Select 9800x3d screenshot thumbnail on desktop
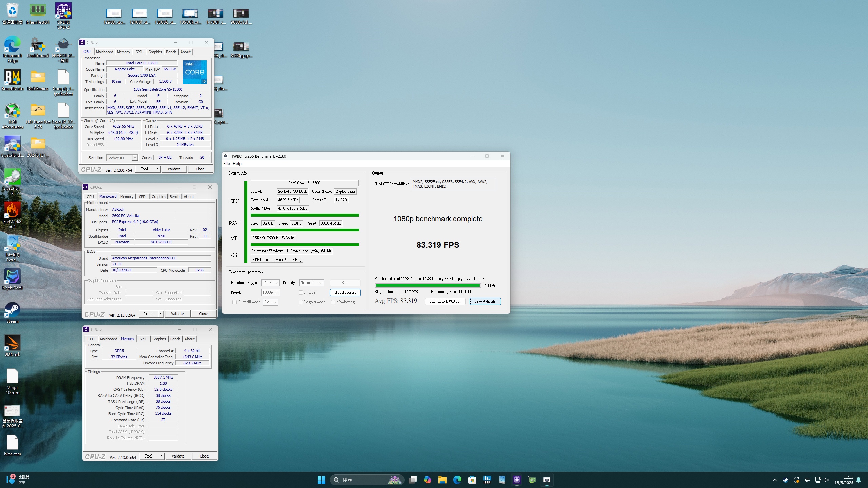Screen dimensions: 868x488 [241, 16]
